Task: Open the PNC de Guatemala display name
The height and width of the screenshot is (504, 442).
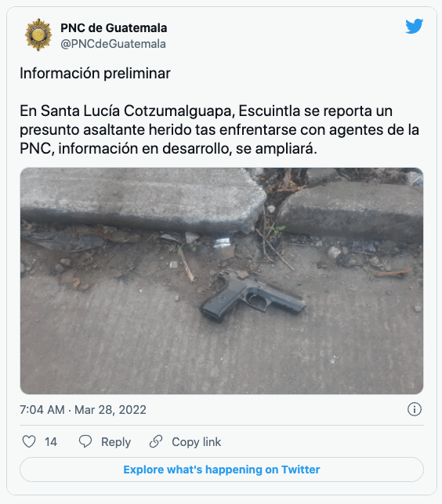Action: point(114,28)
